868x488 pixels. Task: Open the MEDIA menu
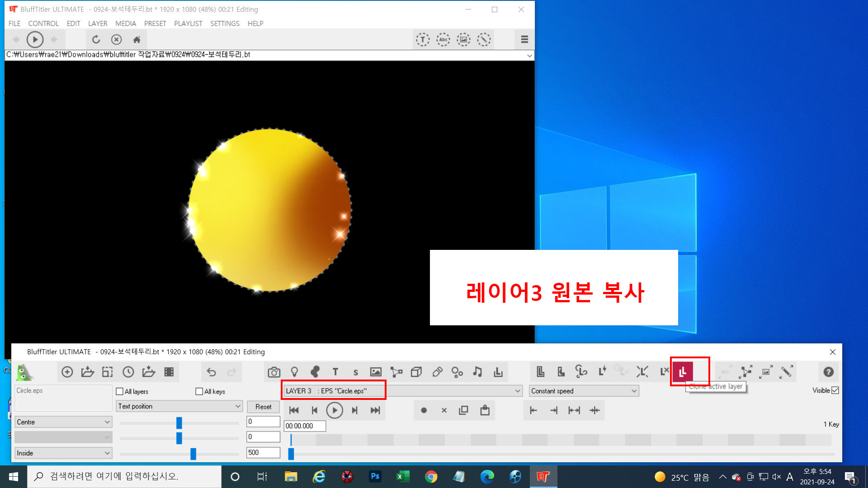click(125, 23)
